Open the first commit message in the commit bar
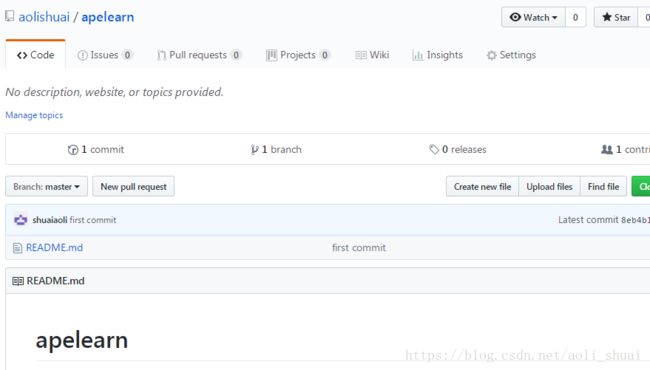Viewport: 650px width, 370px height. [93, 220]
